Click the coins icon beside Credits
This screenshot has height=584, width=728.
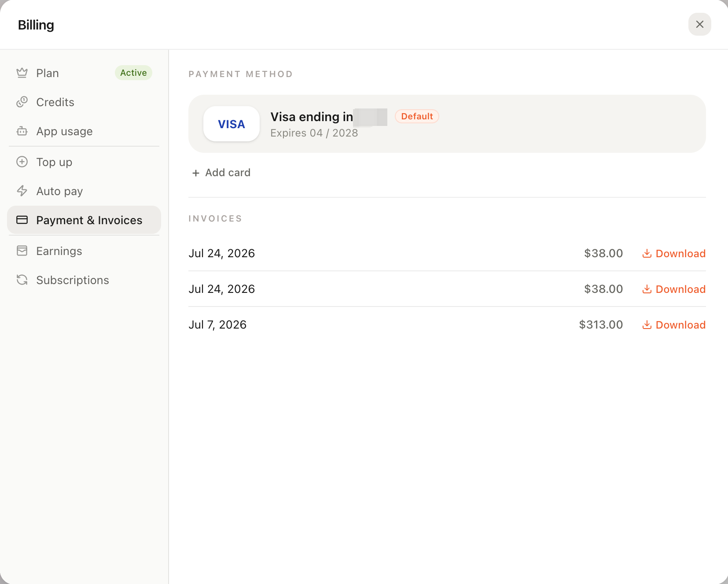tap(22, 102)
